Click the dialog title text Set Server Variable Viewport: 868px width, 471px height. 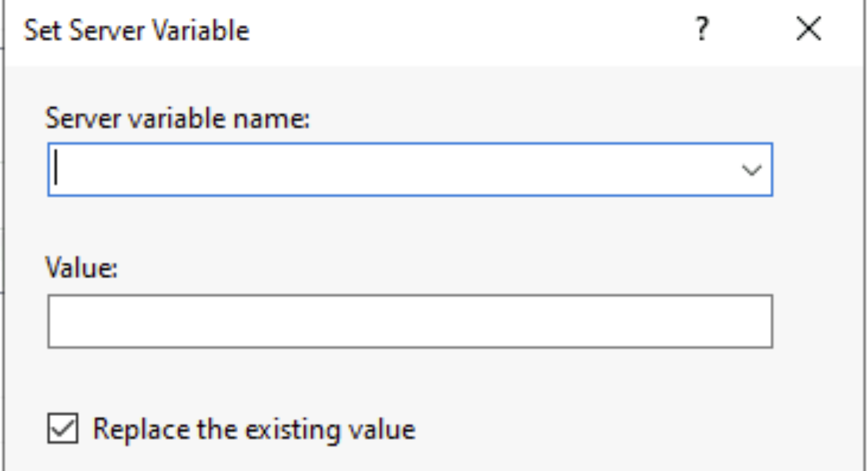click(x=136, y=31)
